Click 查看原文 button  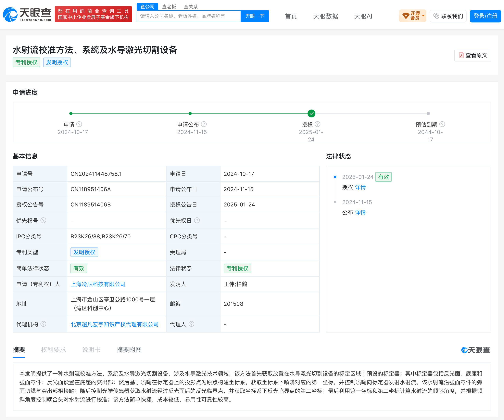(472, 56)
